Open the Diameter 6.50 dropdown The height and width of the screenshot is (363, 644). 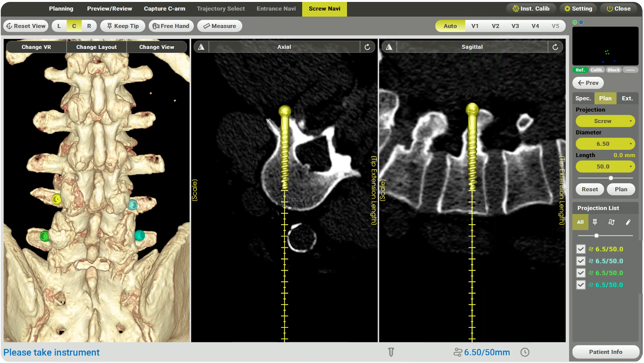605,144
